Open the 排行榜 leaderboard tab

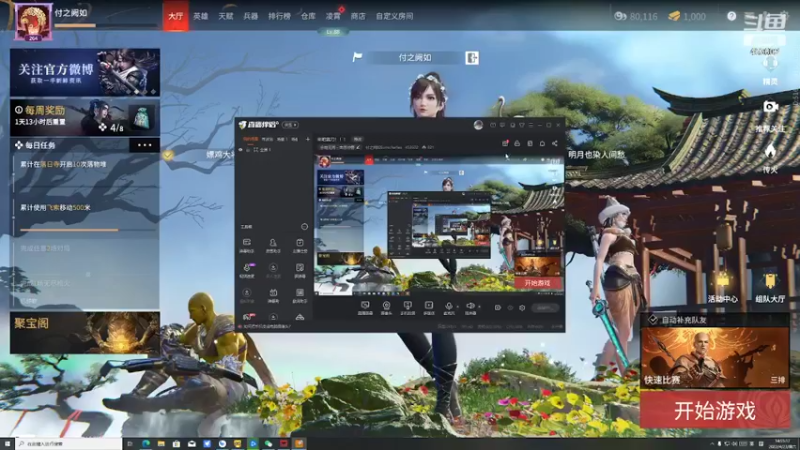pyautogui.click(x=279, y=16)
